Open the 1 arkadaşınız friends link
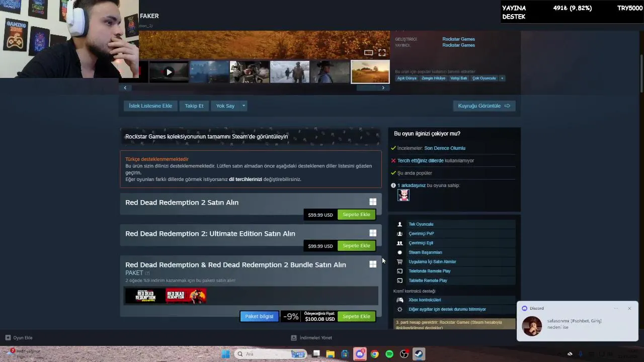Viewport: 644px width, 362px height. tap(412, 186)
